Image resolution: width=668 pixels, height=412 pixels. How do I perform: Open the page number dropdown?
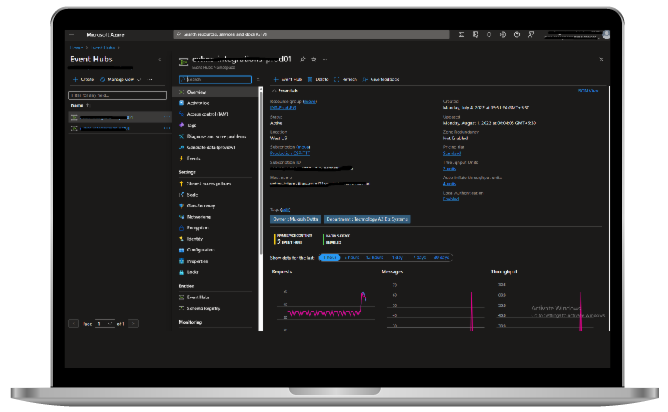point(104,324)
